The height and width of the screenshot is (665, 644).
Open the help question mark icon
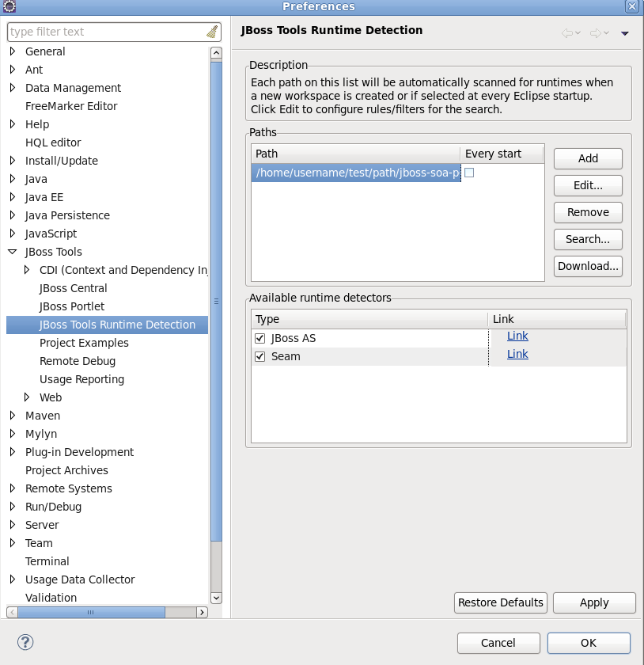click(x=25, y=642)
